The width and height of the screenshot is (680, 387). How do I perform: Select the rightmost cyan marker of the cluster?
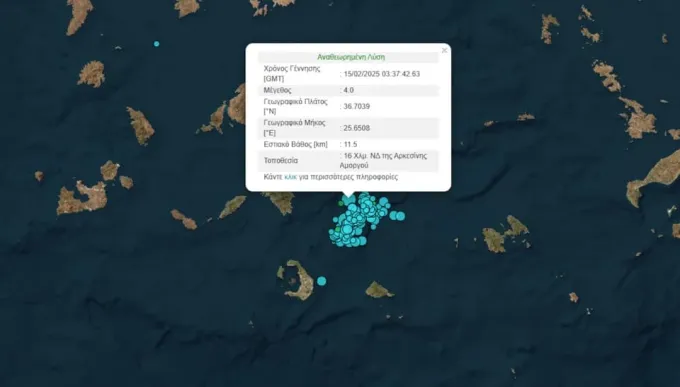[x=400, y=216]
